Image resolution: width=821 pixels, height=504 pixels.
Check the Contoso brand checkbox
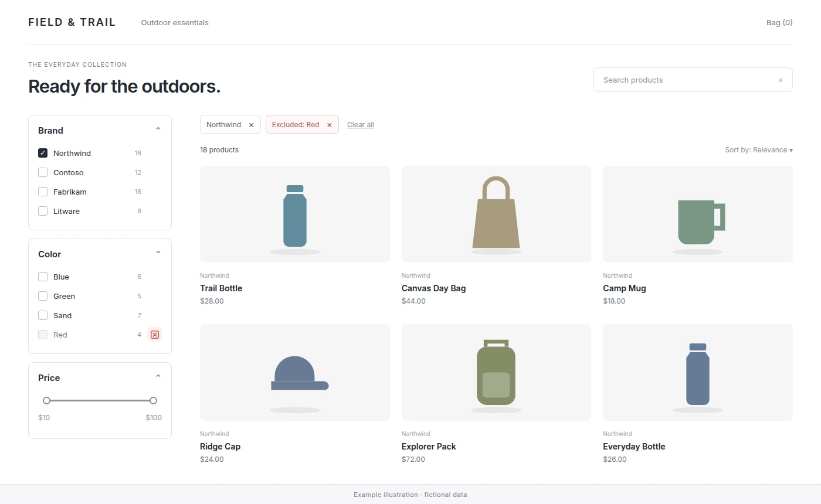(43, 172)
